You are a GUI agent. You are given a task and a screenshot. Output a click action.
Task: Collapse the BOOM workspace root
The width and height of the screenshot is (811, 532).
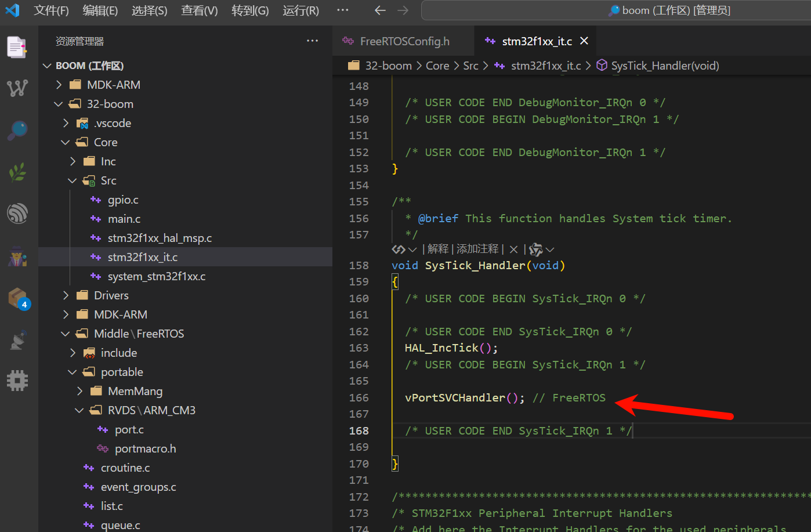click(x=47, y=66)
